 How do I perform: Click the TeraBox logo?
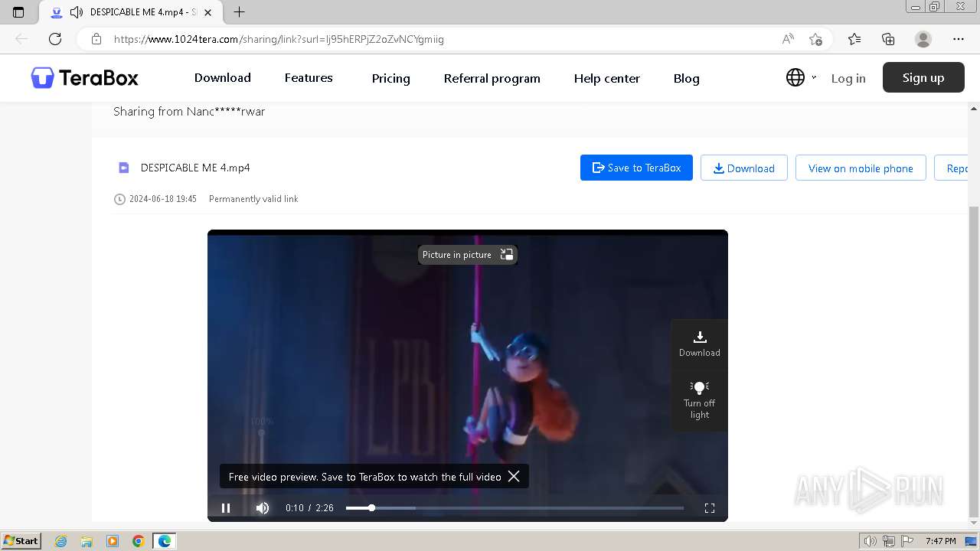click(84, 77)
